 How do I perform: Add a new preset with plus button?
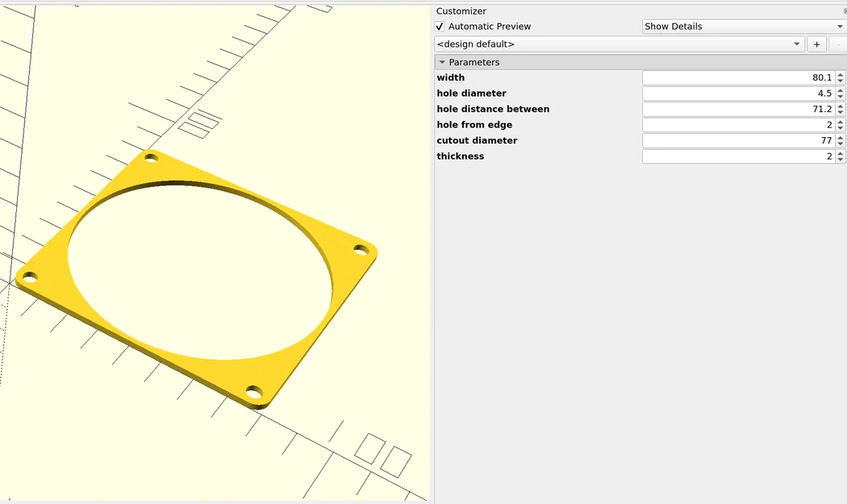(816, 44)
